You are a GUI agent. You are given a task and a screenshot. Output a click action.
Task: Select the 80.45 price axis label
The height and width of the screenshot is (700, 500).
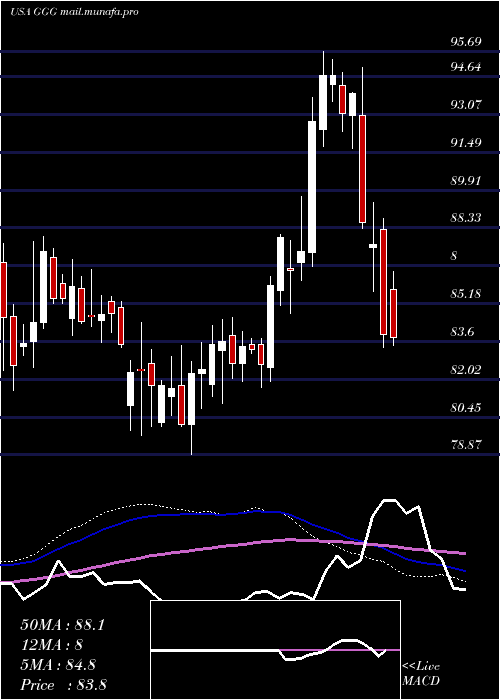click(466, 407)
